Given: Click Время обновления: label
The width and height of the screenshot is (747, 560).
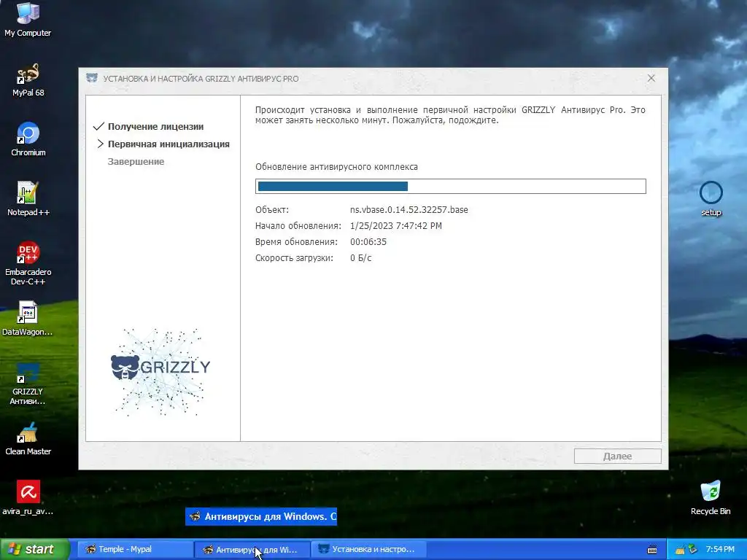Looking at the screenshot, I should (x=296, y=242).
